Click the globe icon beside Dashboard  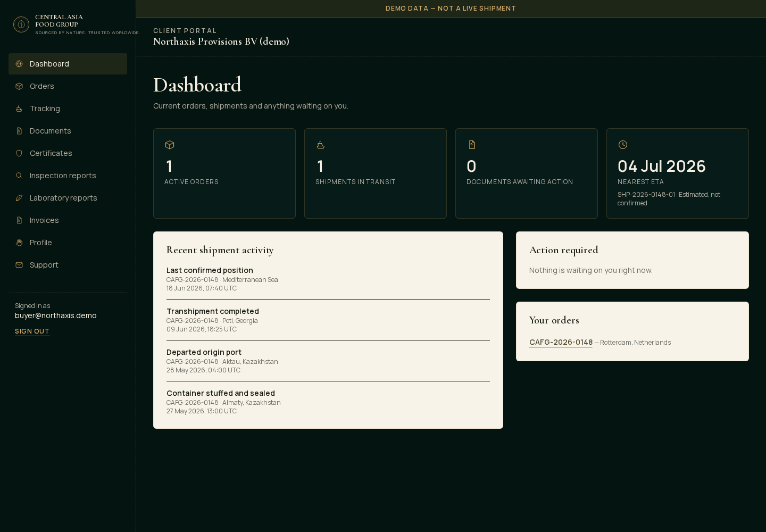coord(19,64)
